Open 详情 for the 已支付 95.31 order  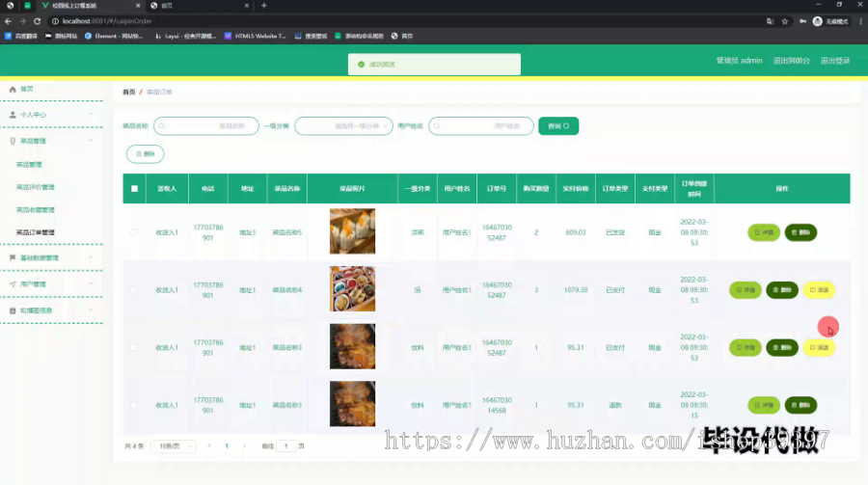[x=746, y=348]
